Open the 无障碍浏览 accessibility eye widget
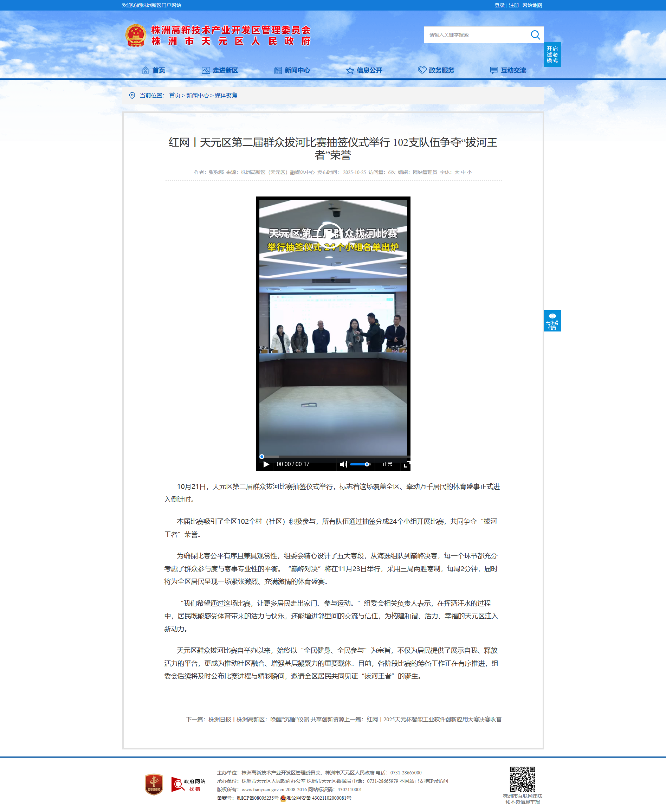The image size is (666, 812). tap(552, 321)
